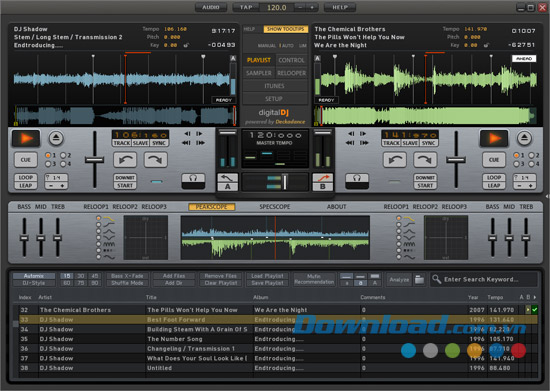Select the smallest playlist font size
The width and height of the screenshot is (550, 391).
point(347,283)
